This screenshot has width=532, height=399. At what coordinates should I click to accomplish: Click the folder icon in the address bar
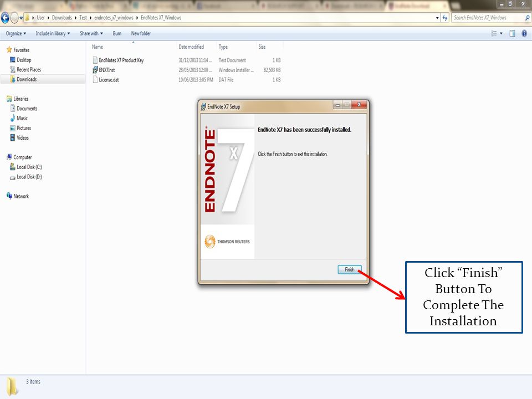[x=27, y=18]
